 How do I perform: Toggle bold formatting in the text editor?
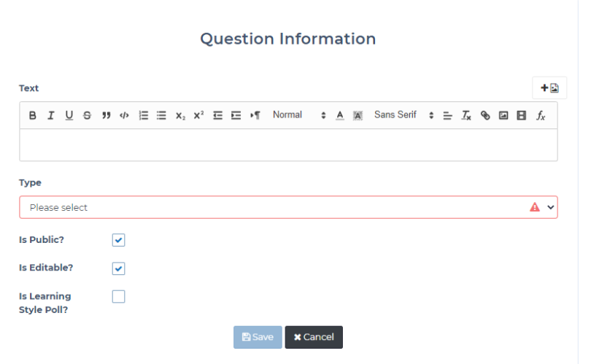click(x=33, y=115)
